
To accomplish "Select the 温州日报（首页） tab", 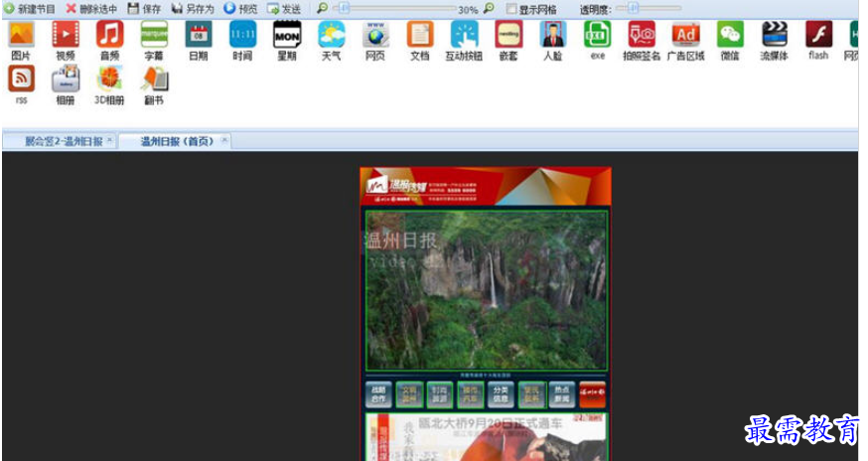I will pos(177,141).
